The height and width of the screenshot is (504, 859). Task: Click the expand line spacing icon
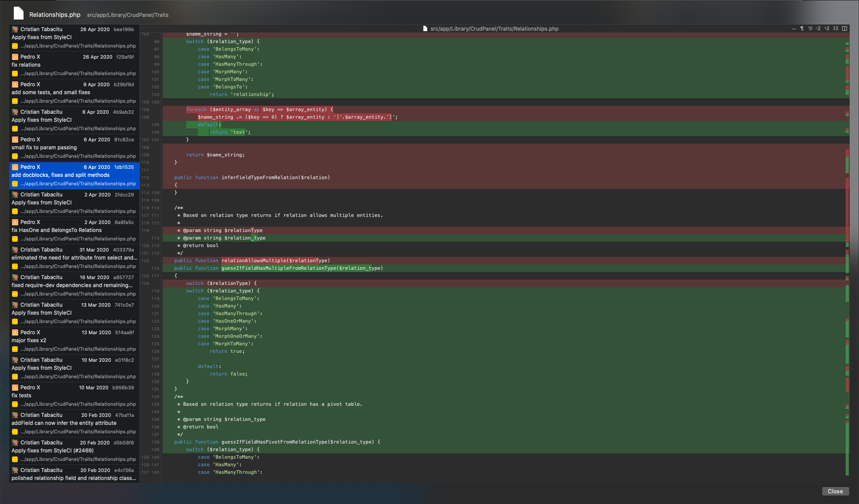click(x=836, y=28)
